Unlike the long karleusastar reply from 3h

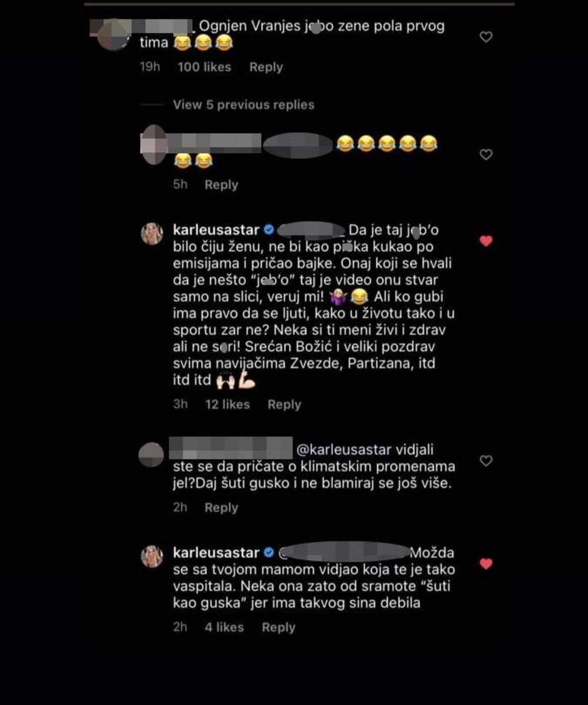pyautogui.click(x=486, y=241)
